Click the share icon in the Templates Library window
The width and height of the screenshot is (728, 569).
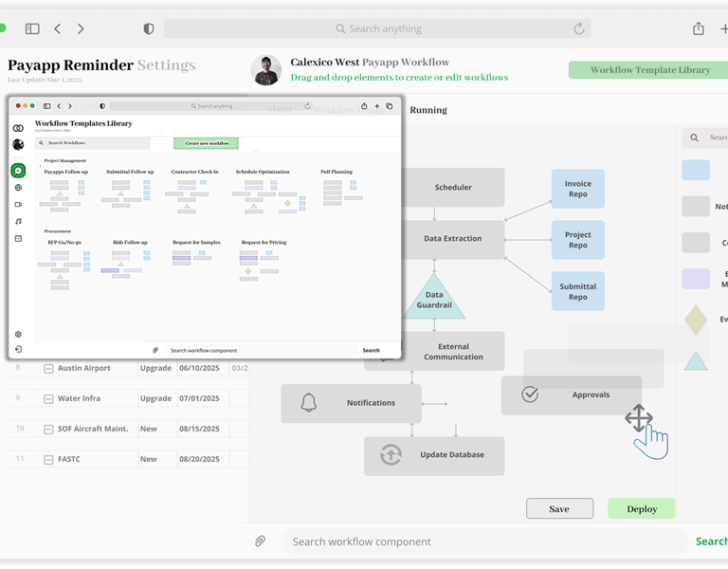[364, 106]
